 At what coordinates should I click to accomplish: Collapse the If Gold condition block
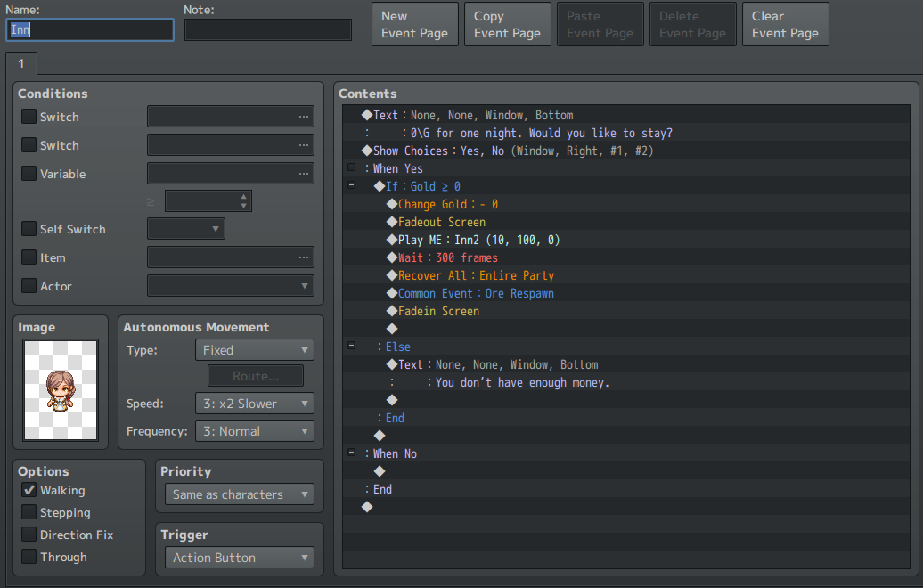pyautogui.click(x=351, y=185)
